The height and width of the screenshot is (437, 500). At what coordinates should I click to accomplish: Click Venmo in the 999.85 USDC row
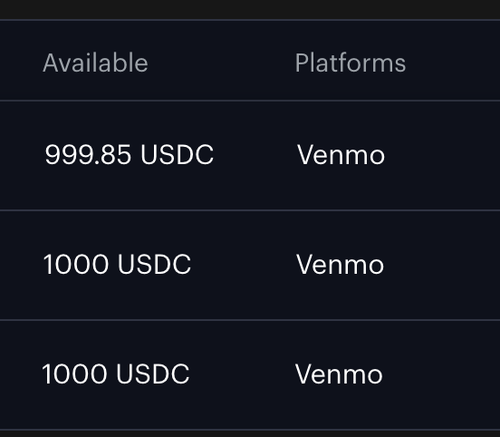tap(341, 155)
